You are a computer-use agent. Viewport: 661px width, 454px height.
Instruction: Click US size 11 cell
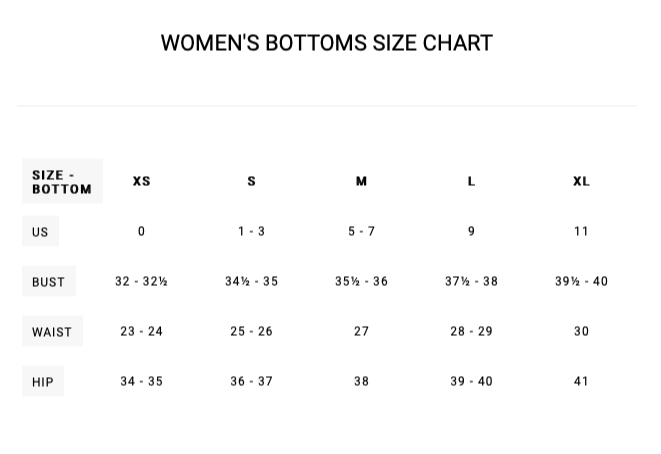click(581, 231)
